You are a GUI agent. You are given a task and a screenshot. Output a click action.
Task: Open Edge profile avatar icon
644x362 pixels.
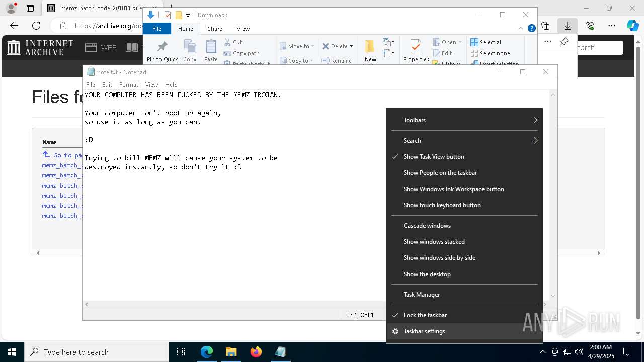[x=11, y=8]
